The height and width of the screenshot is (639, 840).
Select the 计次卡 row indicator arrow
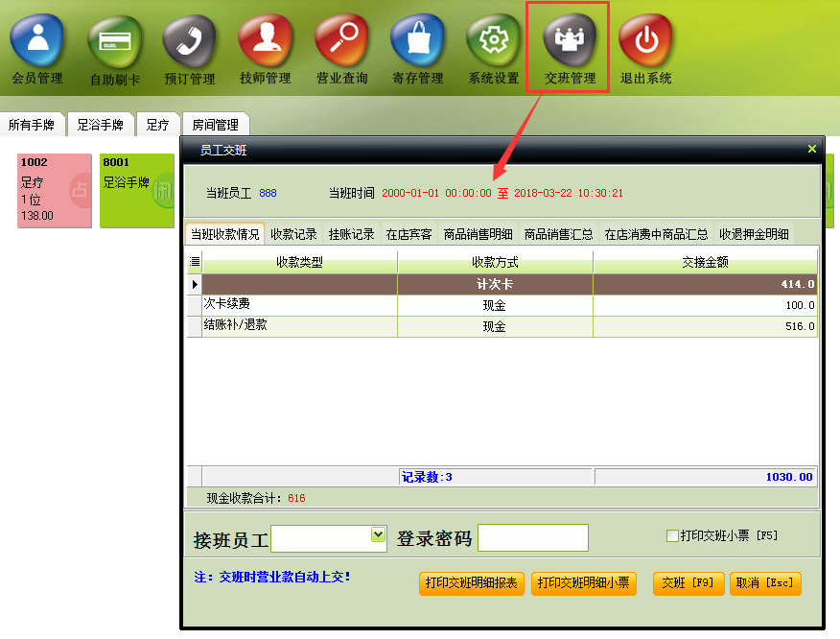pyautogui.click(x=195, y=284)
